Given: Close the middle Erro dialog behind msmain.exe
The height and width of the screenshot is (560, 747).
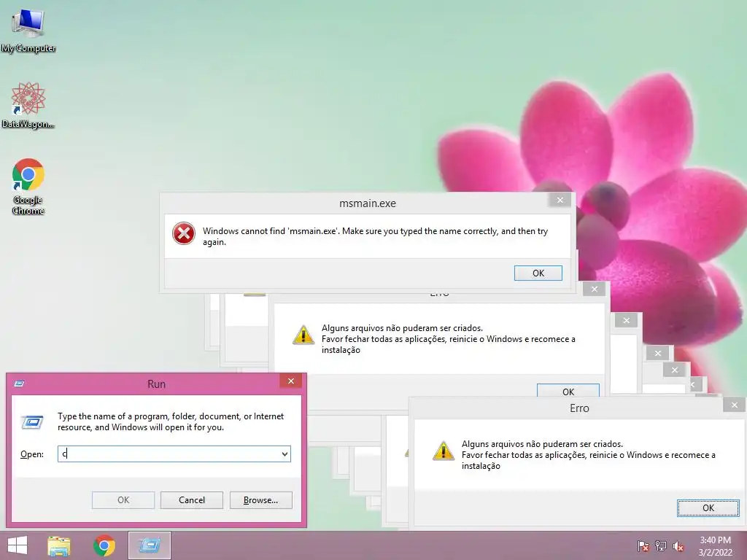Looking at the screenshot, I should (594, 289).
